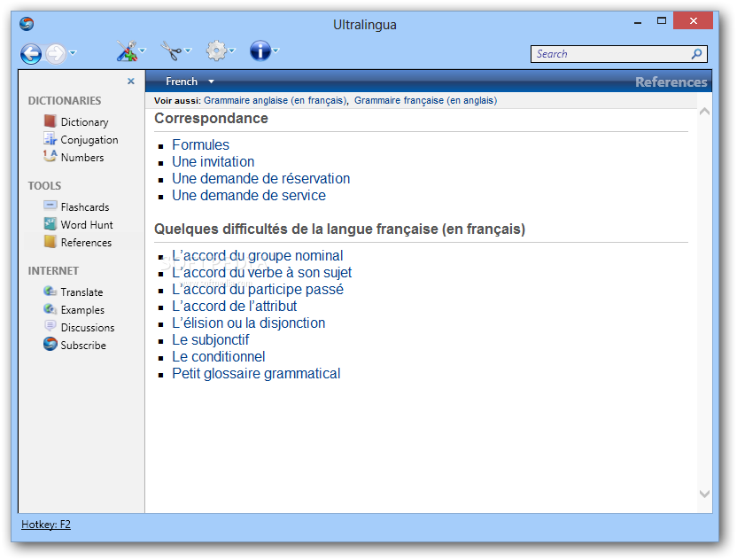Click the magnifier icon in Search box

click(x=696, y=54)
